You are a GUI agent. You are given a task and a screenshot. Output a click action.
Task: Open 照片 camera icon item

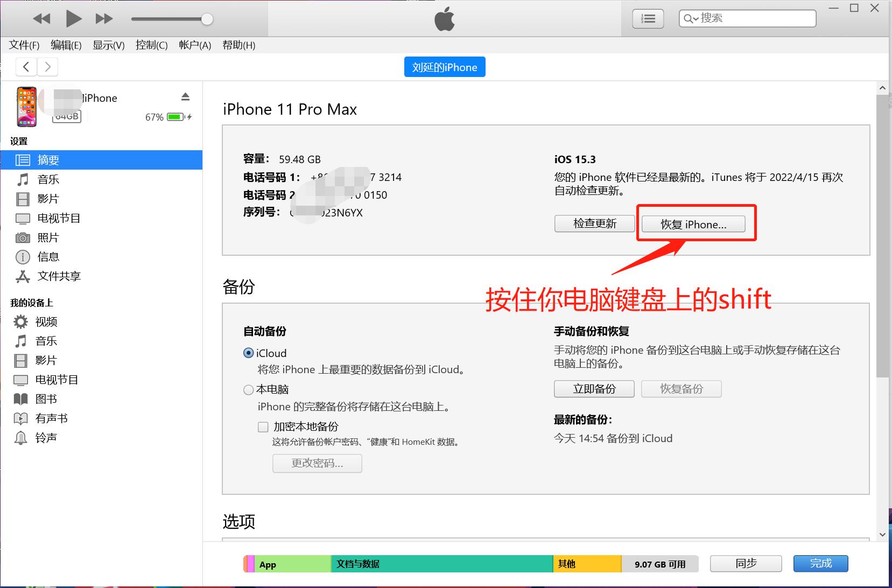(x=101, y=237)
